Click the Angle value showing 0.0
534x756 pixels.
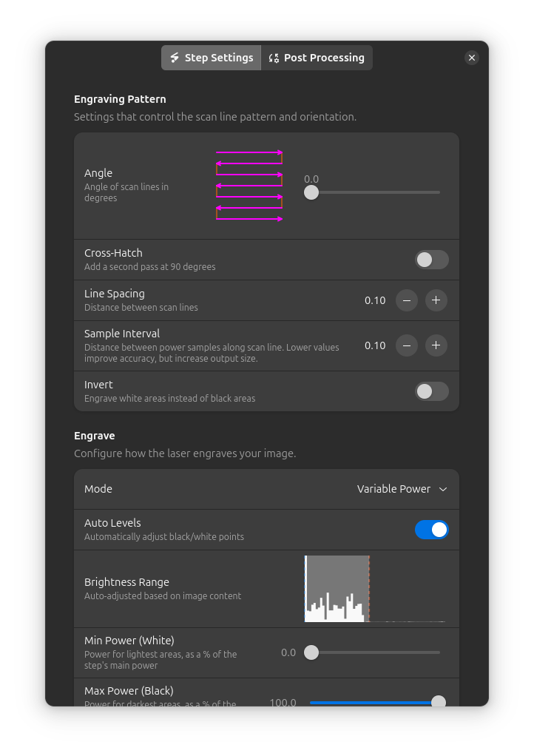pyautogui.click(x=311, y=178)
